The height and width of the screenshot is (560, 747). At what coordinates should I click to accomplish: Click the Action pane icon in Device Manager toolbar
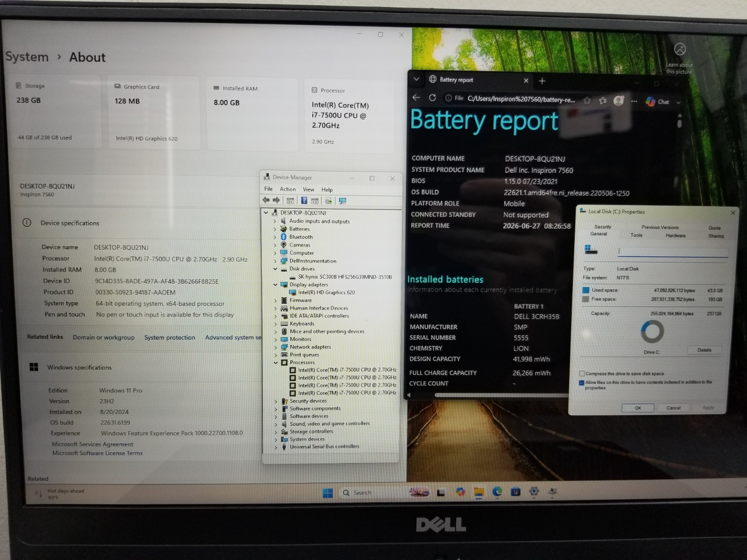coord(315,201)
